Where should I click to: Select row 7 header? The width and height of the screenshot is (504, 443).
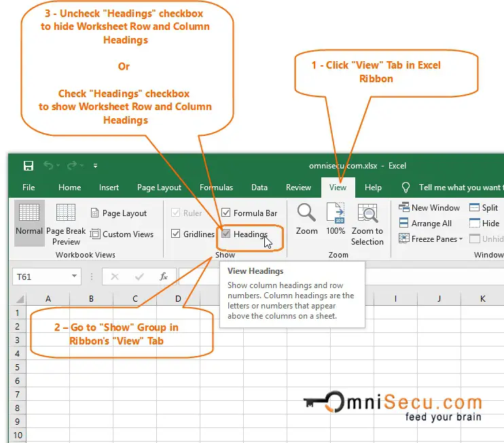pyautogui.click(x=18, y=394)
